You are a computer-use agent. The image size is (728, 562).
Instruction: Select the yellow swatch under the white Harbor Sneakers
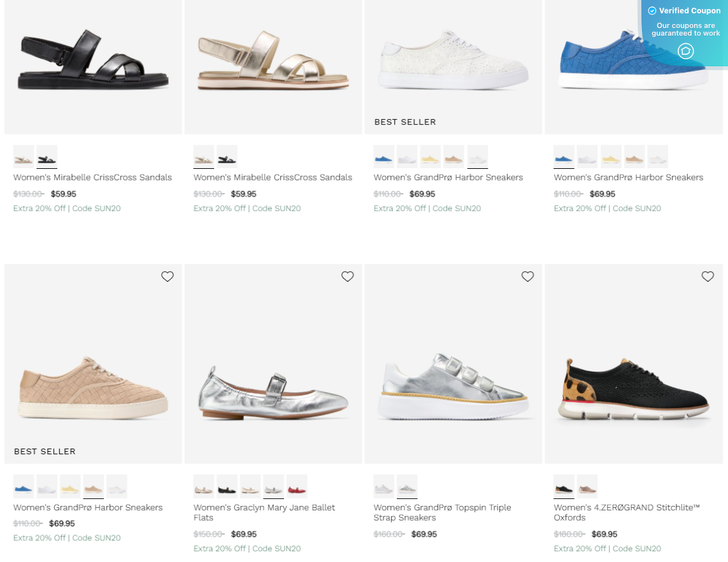click(430, 156)
